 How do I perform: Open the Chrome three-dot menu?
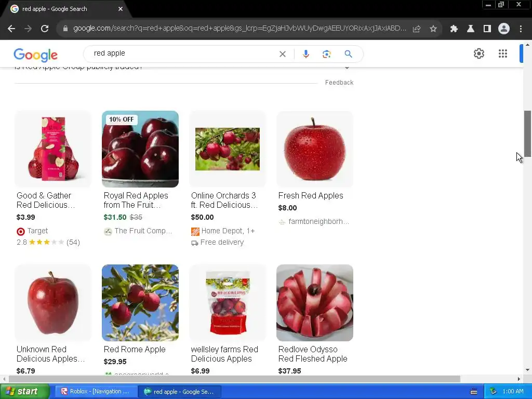tap(521, 29)
